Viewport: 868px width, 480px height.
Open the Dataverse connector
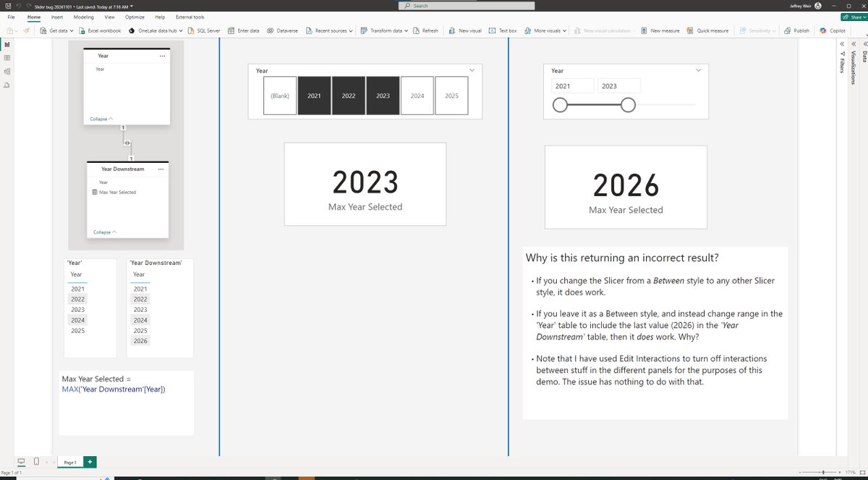282,31
